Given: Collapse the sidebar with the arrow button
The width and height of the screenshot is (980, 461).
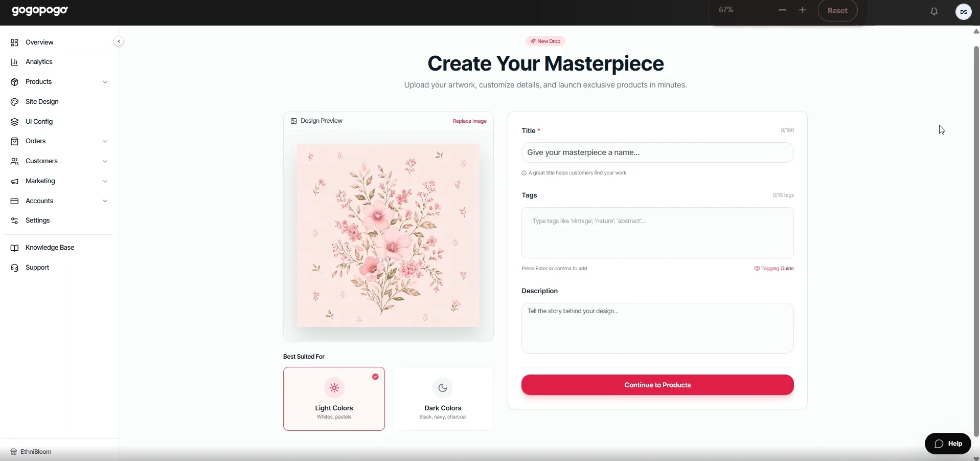Looking at the screenshot, I should click(x=119, y=41).
